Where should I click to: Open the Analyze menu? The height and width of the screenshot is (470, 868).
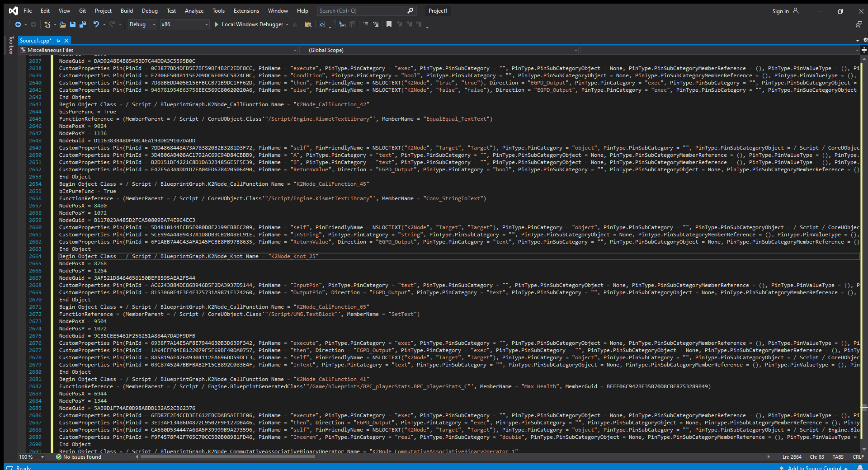tap(194, 11)
